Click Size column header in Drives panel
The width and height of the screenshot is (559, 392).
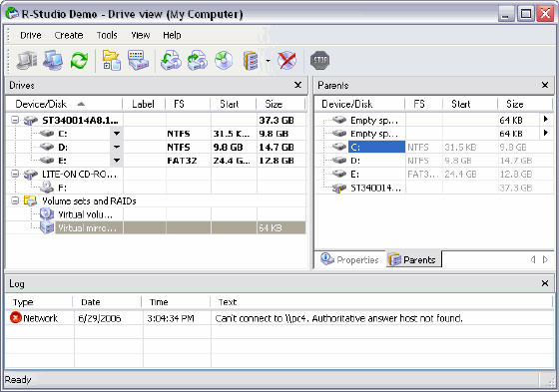[280, 104]
